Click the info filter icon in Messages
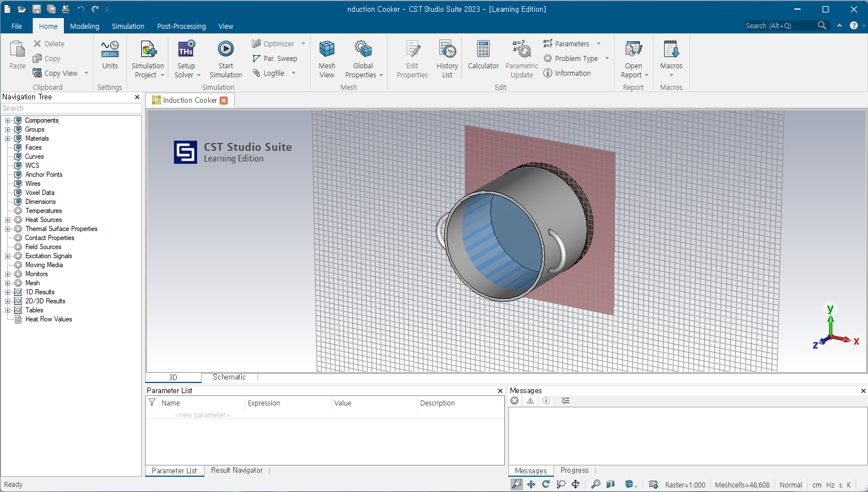Screen dimensions: 868x492 (546, 400)
